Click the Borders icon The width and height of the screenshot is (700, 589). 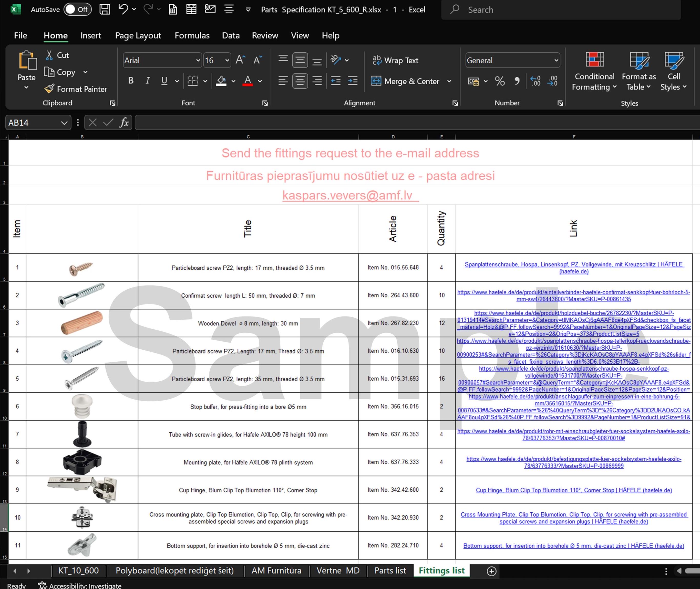tap(193, 80)
